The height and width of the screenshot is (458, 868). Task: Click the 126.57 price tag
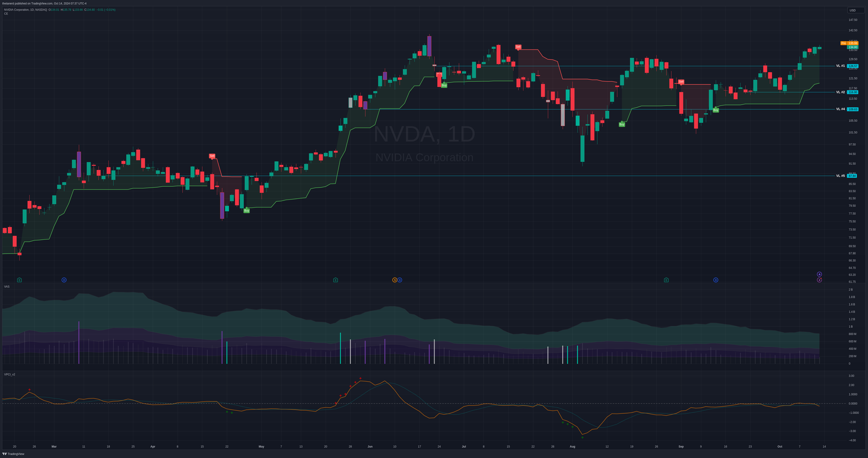click(x=853, y=66)
